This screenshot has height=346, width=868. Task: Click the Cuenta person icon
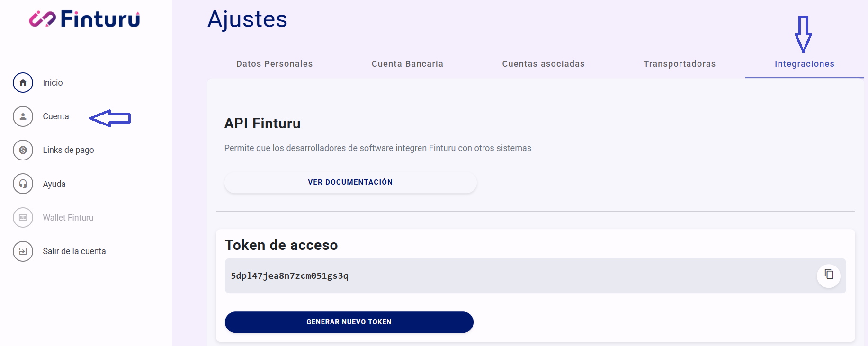click(x=23, y=116)
